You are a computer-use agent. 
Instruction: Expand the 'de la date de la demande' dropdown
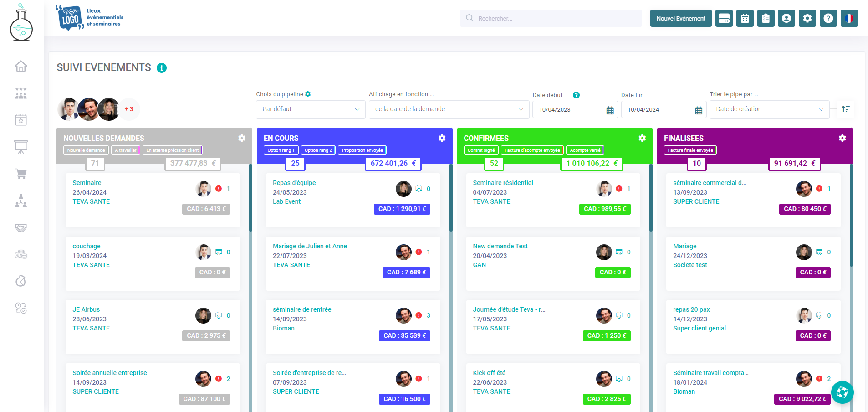(x=448, y=109)
